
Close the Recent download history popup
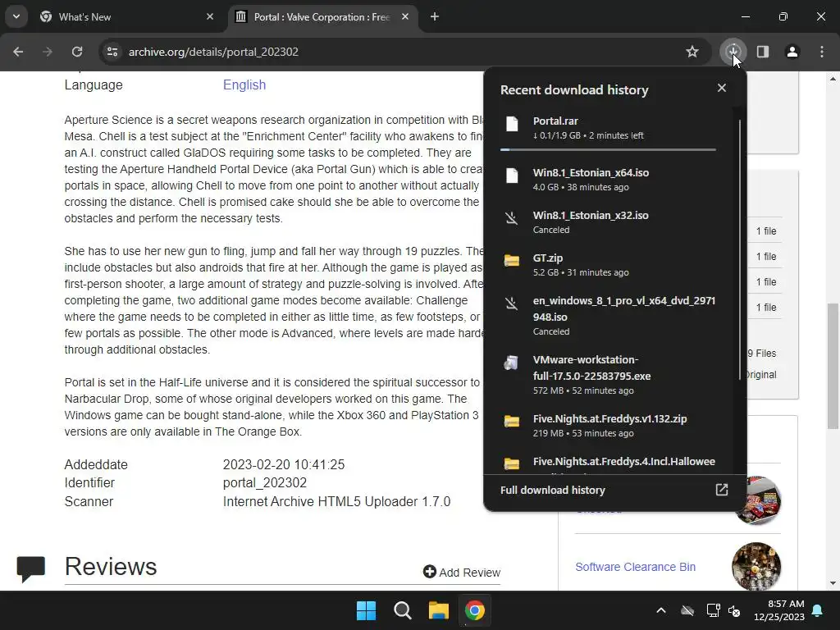click(x=722, y=88)
